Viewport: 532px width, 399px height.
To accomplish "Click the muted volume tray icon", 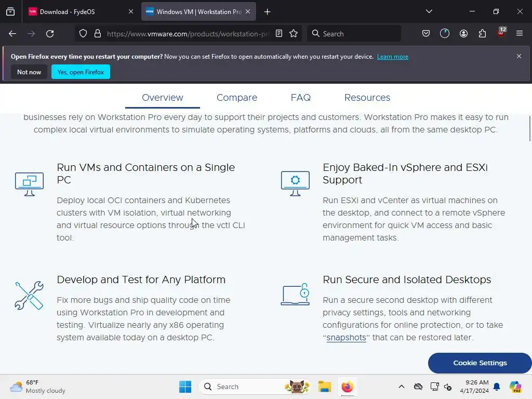I will click(448, 387).
